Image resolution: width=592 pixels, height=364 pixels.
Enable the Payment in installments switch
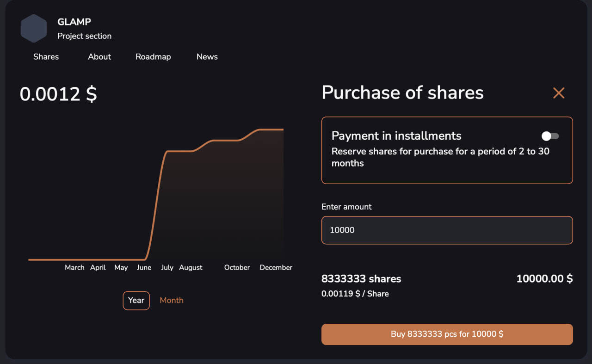(x=550, y=136)
